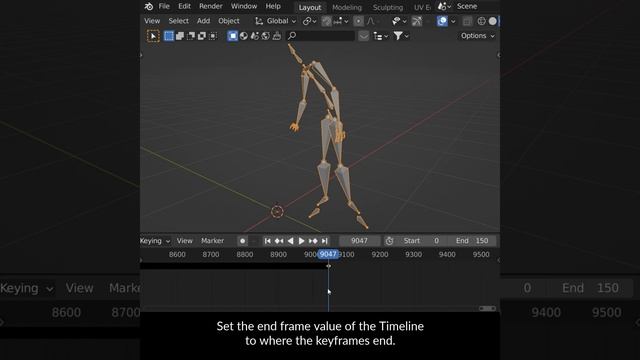Choose the Intersect selection mode icon
Image resolution: width=640 pixels, height=360 pixels.
coord(213,36)
